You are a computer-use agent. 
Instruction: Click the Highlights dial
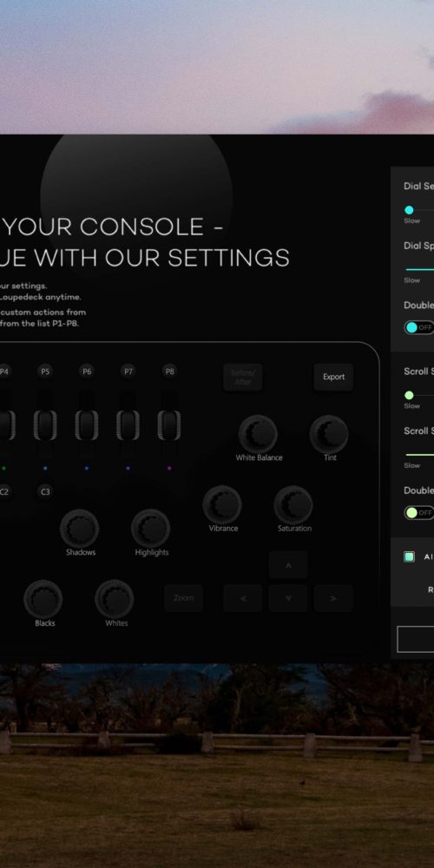click(150, 529)
